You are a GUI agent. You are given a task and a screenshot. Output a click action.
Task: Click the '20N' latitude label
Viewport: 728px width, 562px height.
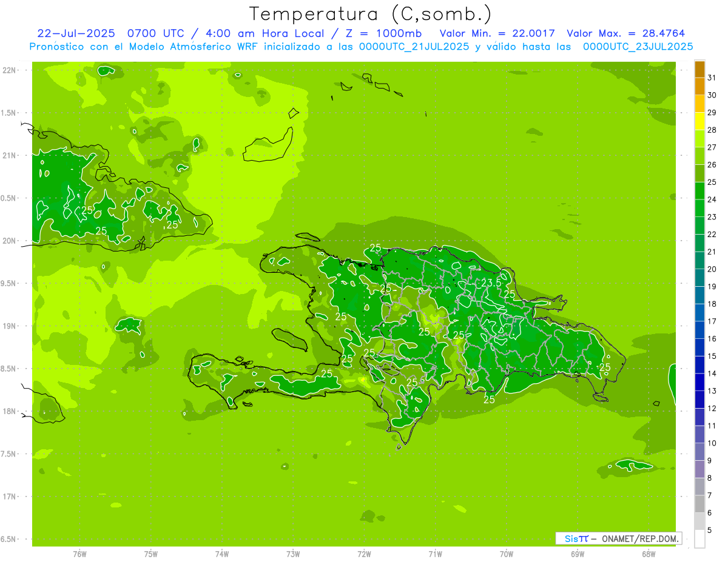coord(10,241)
